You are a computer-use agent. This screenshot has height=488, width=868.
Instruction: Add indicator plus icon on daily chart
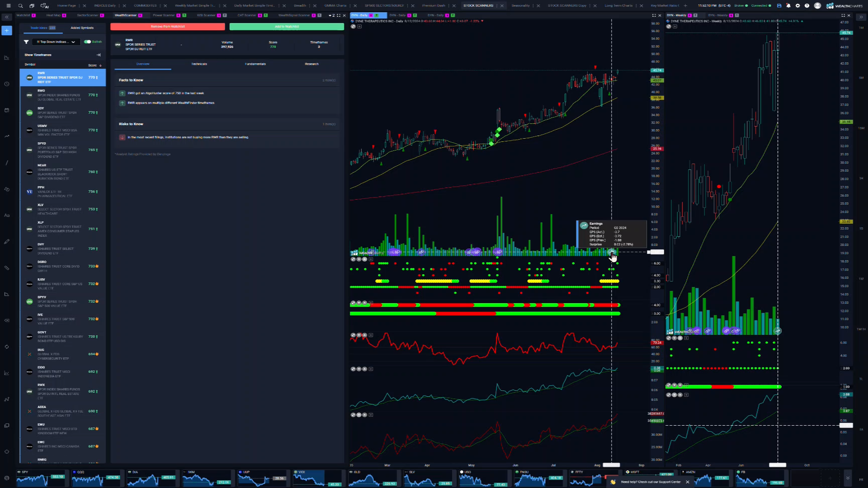[x=359, y=27]
